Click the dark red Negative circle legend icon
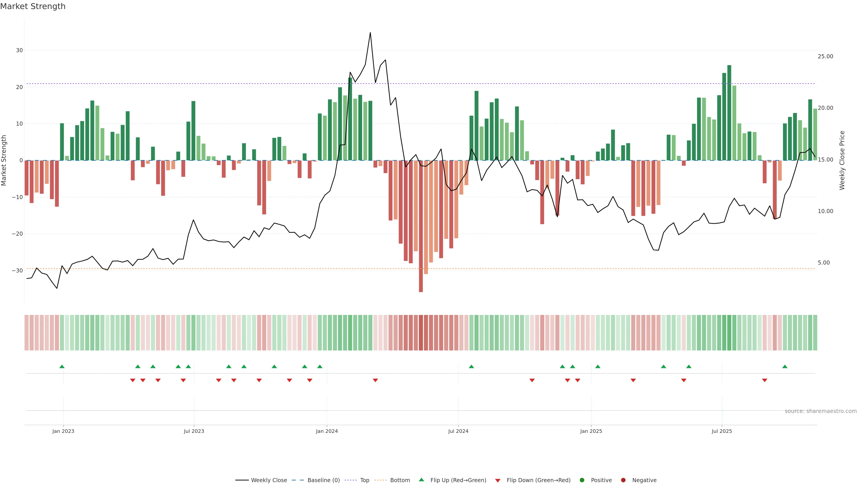Screen dimensions: 868x488 623,480
